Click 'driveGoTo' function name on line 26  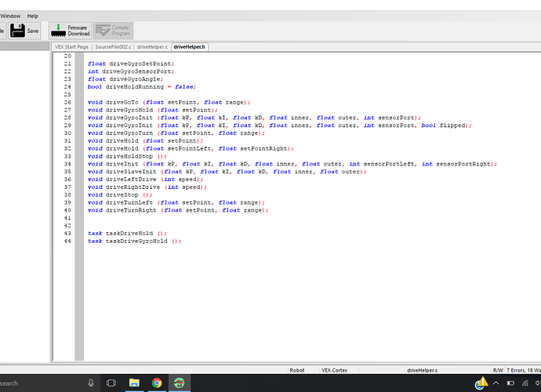pos(122,103)
